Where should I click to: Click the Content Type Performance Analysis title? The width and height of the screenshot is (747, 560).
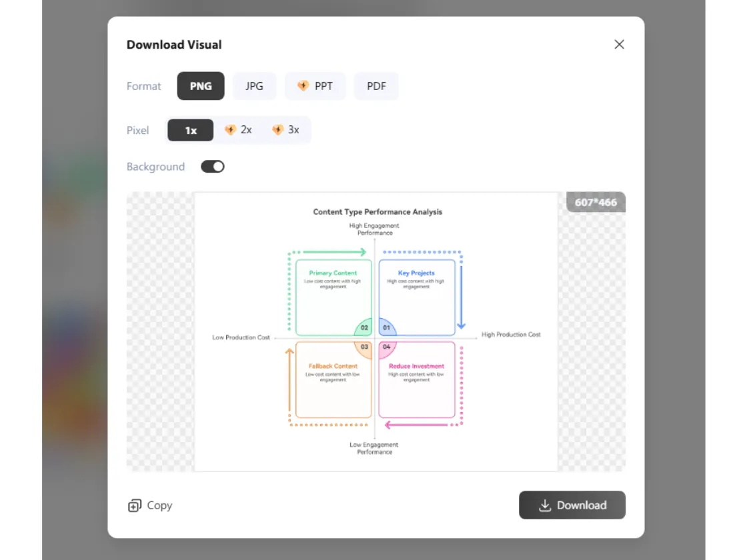[378, 212]
